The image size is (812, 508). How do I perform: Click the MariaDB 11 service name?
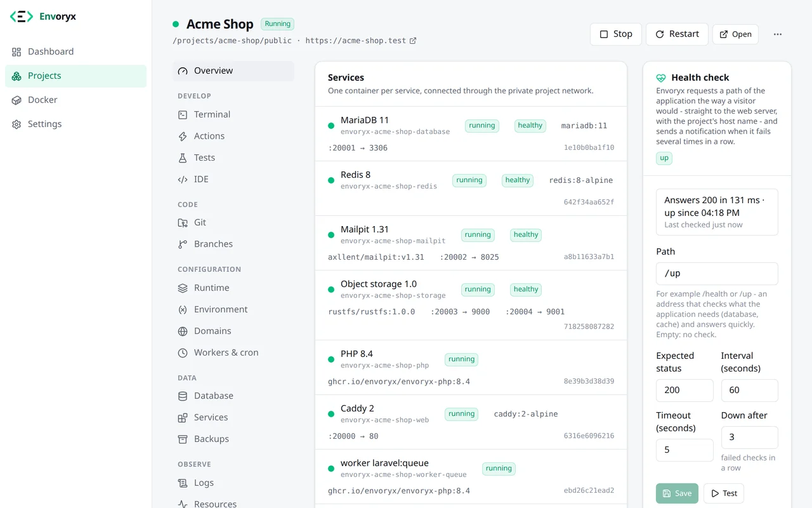[x=365, y=120]
